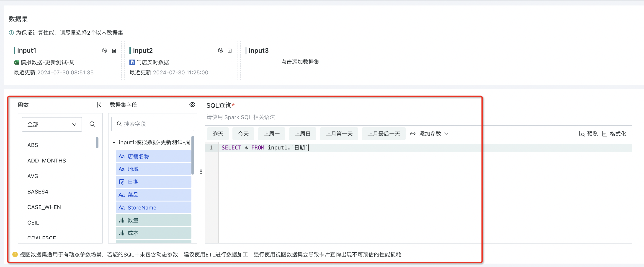This screenshot has width=644, height=267.
Task: Toggle the eye icon beside 数据集字段
Action: 192,105
